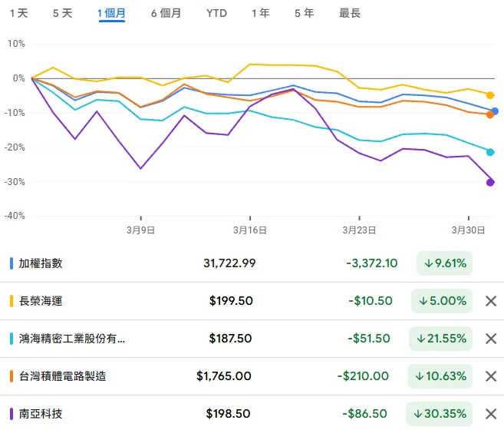The image size is (504, 430).
Task: Select the 5 年 time range tab
Action: click(305, 13)
